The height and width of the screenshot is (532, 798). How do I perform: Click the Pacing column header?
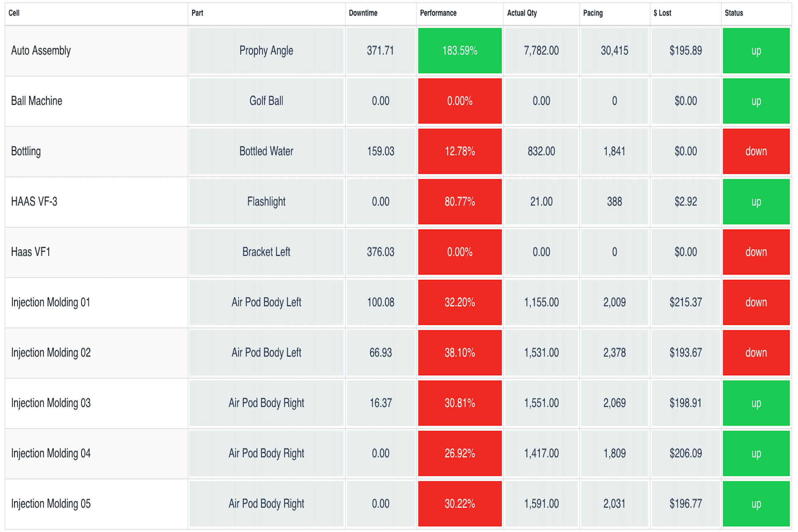tap(593, 13)
